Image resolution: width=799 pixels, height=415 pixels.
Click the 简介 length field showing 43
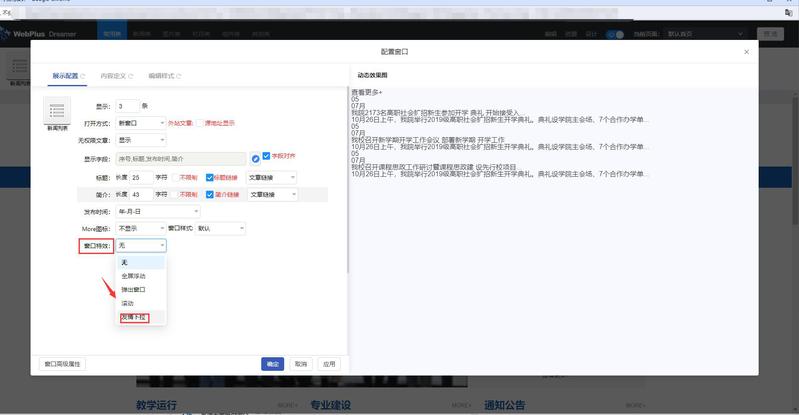coord(141,194)
